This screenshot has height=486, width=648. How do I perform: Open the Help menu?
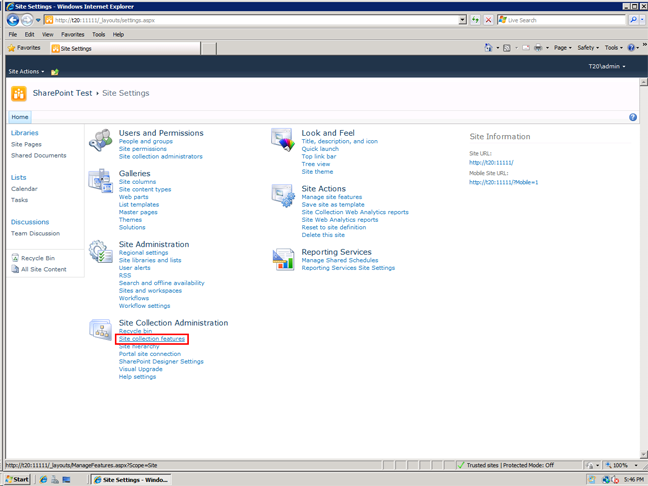tap(118, 34)
